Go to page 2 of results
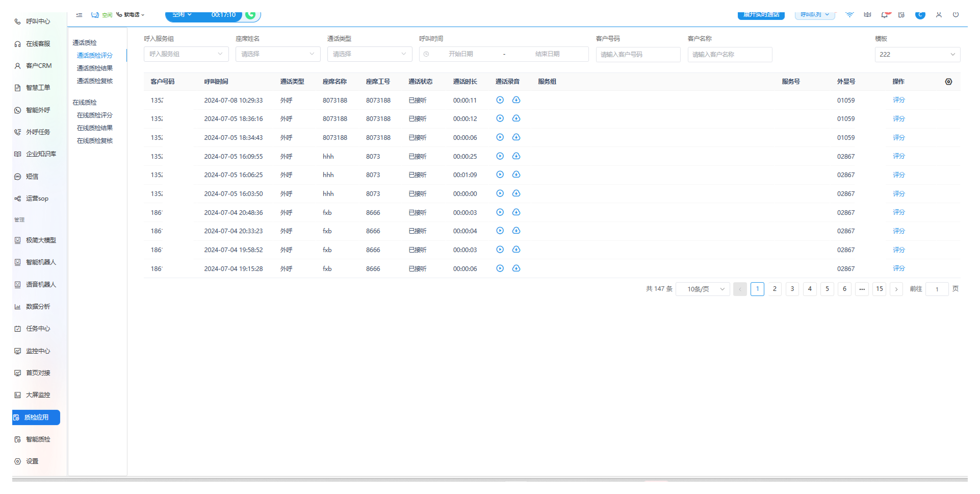980x494 pixels. (x=775, y=289)
